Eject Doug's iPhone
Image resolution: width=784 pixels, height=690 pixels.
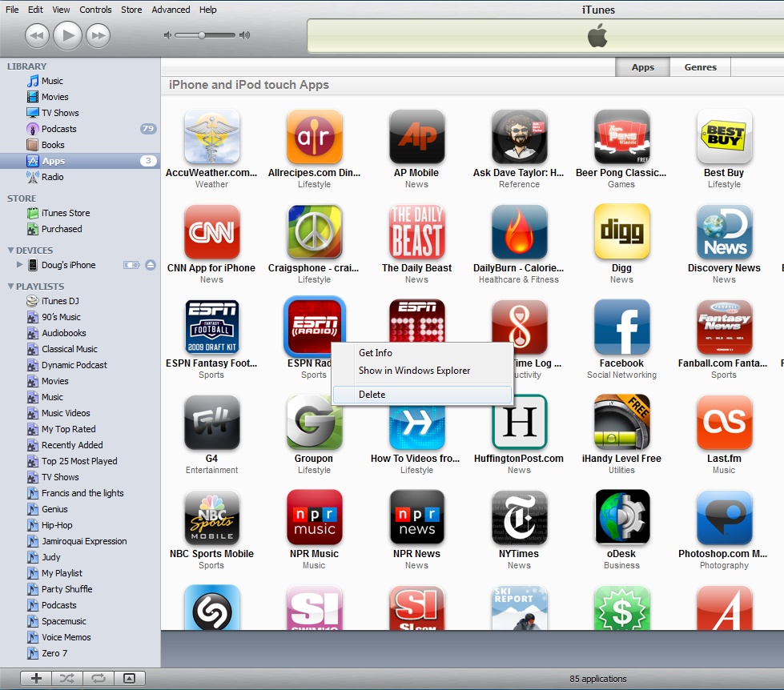[x=151, y=265]
